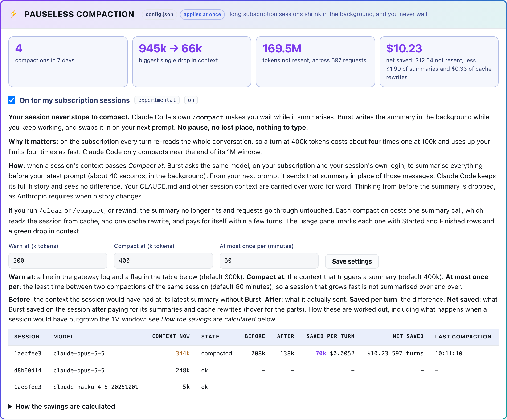
Task: Click the SESSION column header
Action: coord(27,337)
